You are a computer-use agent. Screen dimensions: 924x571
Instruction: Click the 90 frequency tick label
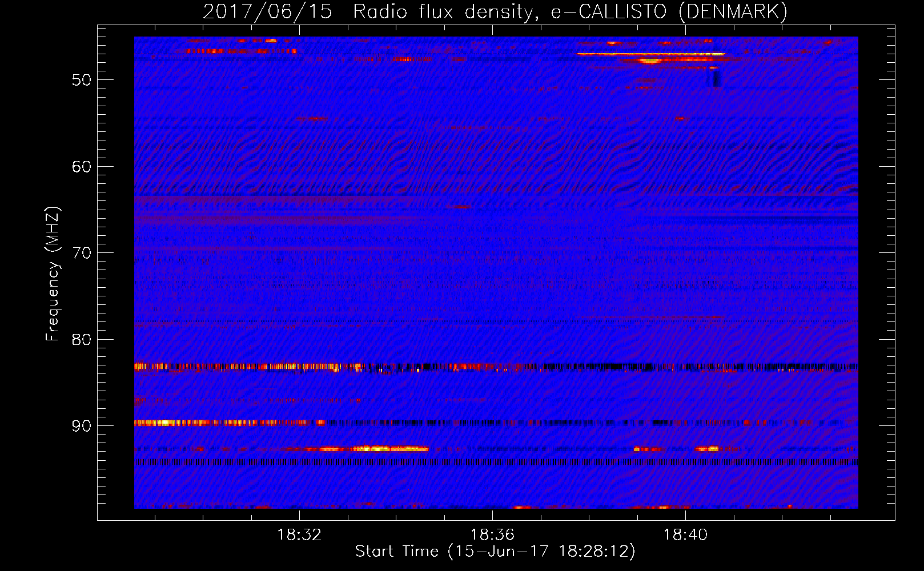click(82, 427)
